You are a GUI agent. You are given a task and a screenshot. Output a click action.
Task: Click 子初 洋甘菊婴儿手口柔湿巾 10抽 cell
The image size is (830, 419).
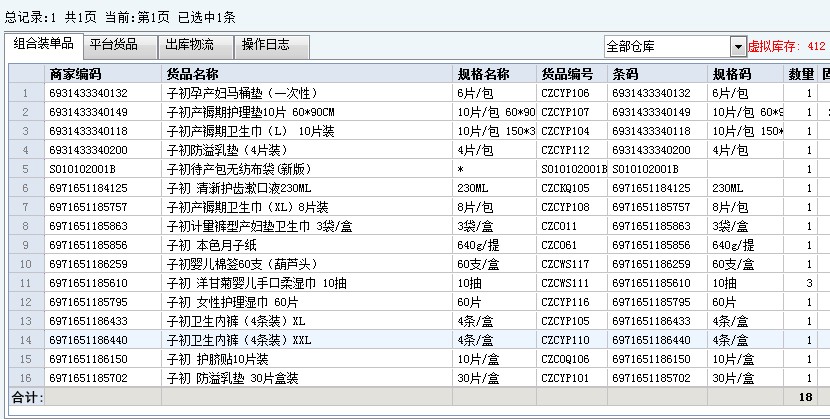(x=306, y=283)
